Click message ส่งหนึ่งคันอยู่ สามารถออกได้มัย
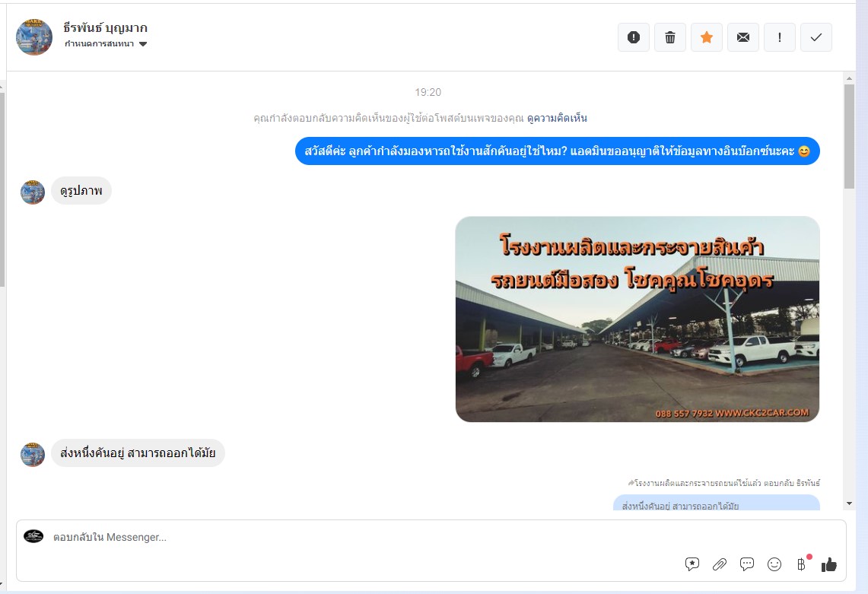 (138, 453)
